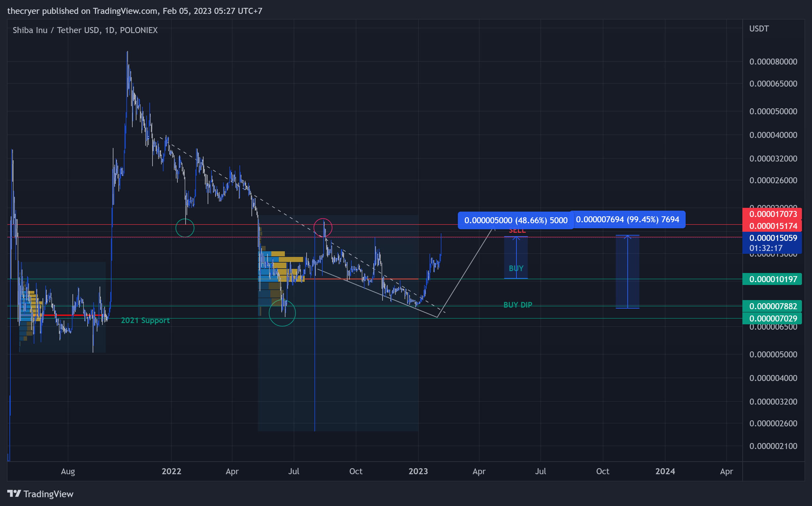Click the 'BUY' annotation text

516,268
